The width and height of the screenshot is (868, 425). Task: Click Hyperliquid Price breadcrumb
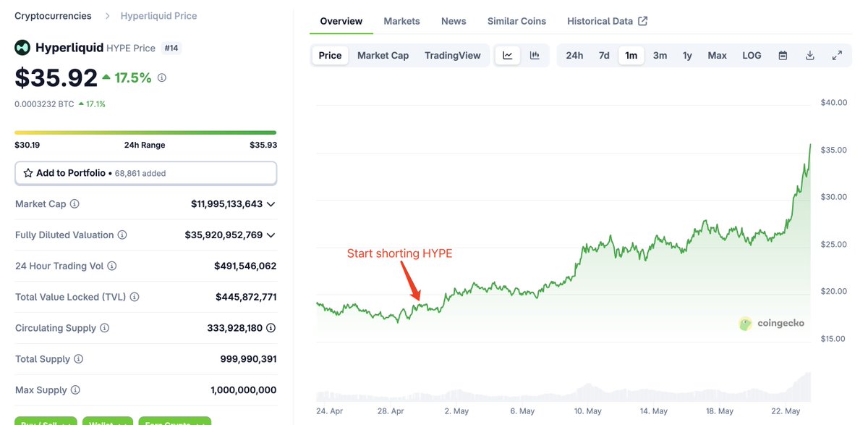(158, 15)
